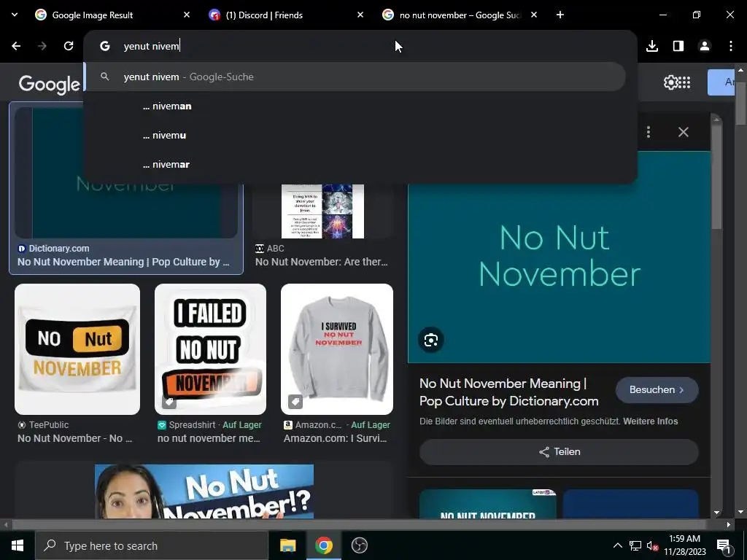The height and width of the screenshot is (560, 747).
Task: Choose the '... niveman' suggestion
Action: pyautogui.click(x=355, y=106)
